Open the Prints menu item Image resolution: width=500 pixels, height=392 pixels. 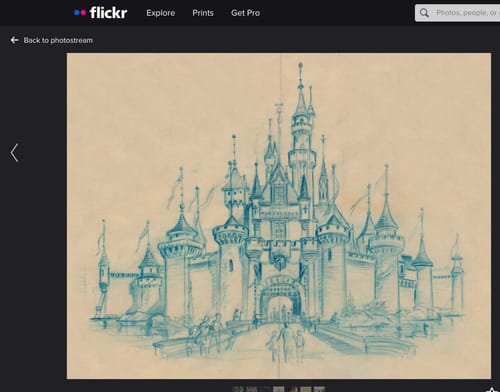(x=203, y=13)
